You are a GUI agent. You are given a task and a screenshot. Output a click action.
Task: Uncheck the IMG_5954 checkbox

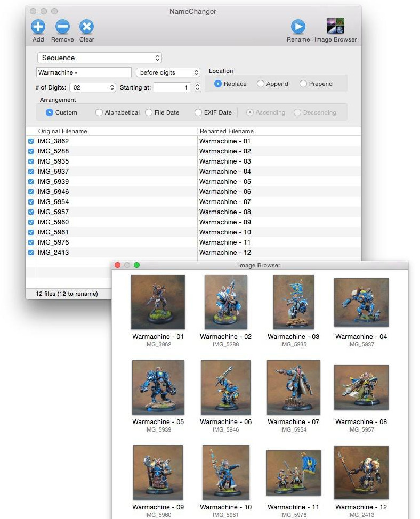tap(31, 202)
